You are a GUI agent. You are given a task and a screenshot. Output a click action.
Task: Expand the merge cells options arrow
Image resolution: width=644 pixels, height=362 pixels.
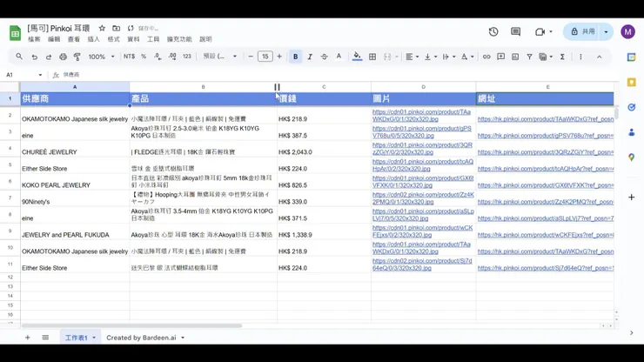click(397, 57)
